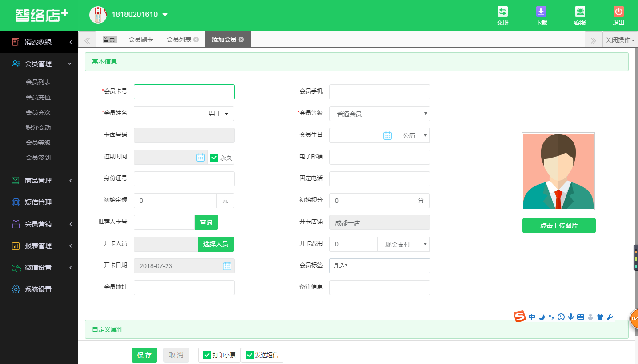
Task: Click the 会员卡号 input field
Action: (x=184, y=92)
